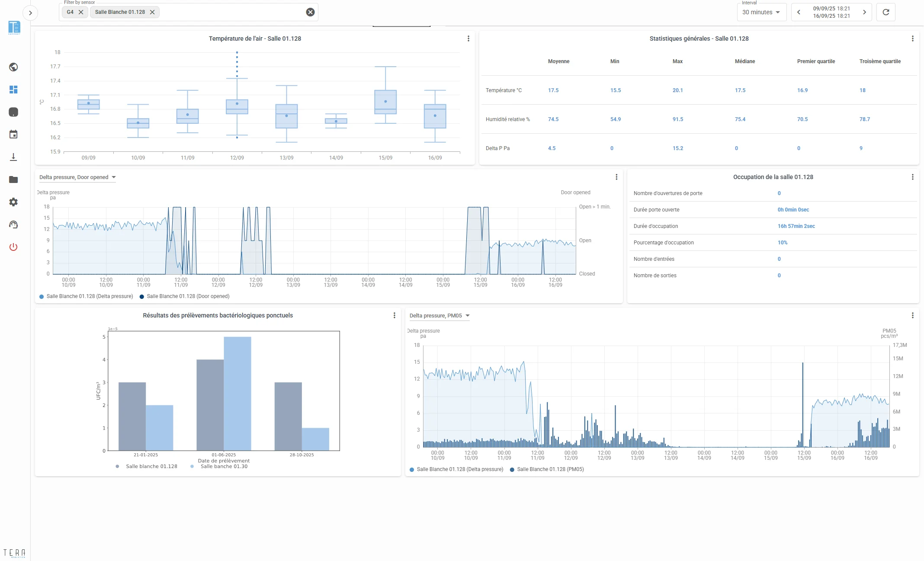
Task: Open the dashboard grid icon
Action: [13, 90]
